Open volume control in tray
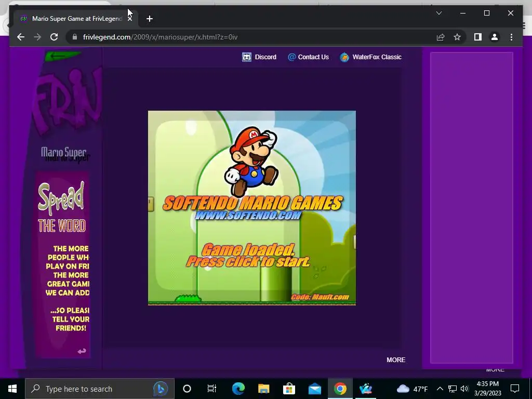 click(464, 389)
